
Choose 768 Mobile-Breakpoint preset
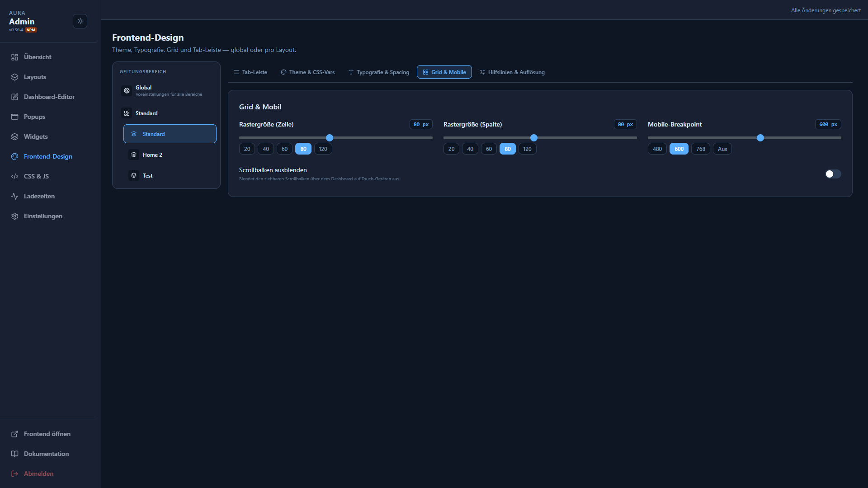701,149
